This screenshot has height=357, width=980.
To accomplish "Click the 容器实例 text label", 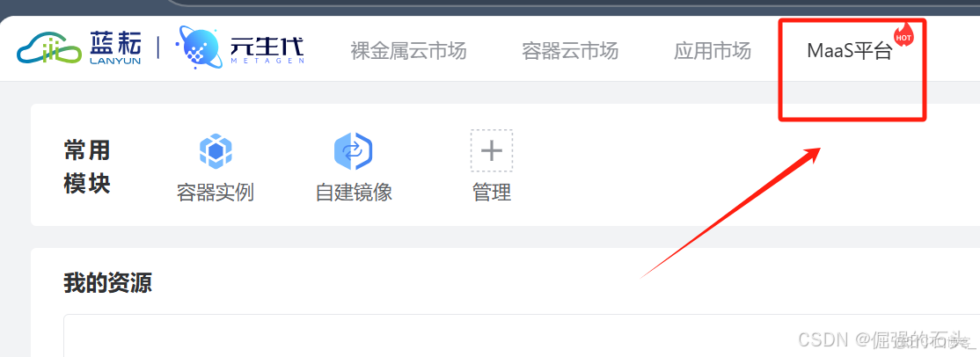I will 216,193.
